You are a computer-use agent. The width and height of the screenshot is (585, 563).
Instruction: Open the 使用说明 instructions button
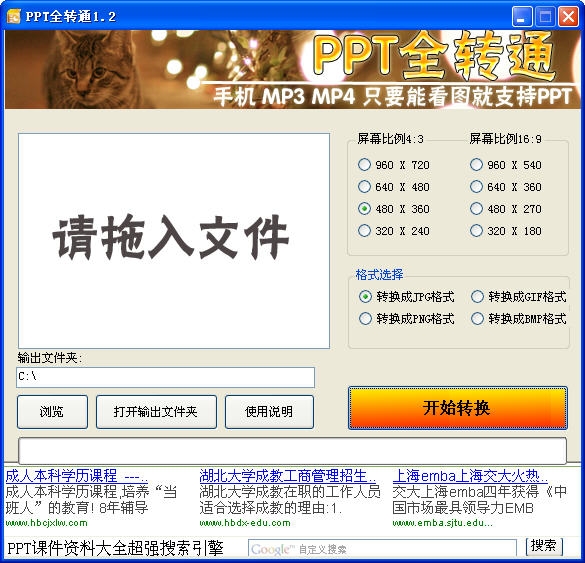[269, 412]
